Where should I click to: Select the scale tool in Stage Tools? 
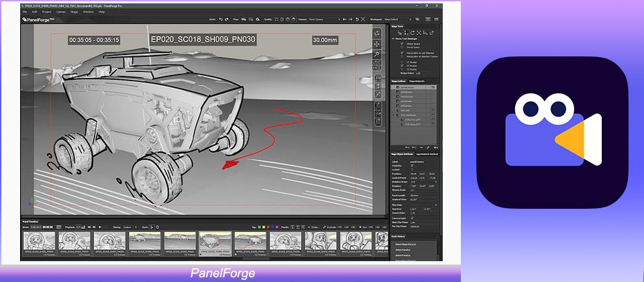[x=419, y=33]
